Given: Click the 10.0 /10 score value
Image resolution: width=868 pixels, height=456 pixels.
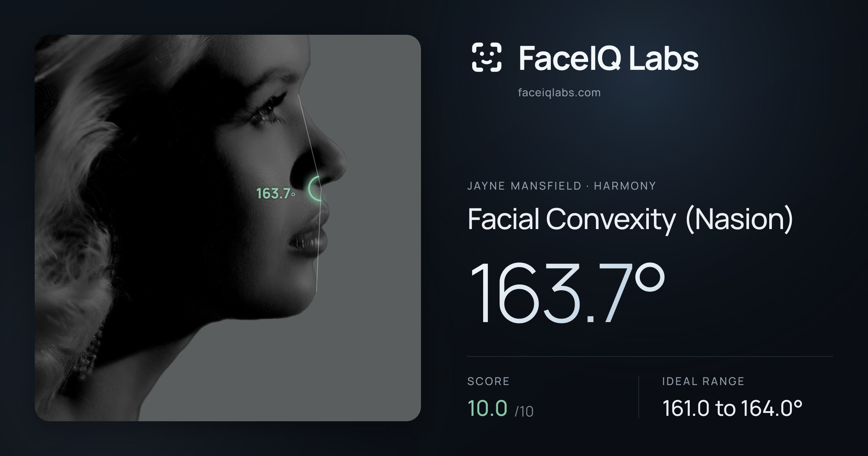Looking at the screenshot, I should click(500, 409).
